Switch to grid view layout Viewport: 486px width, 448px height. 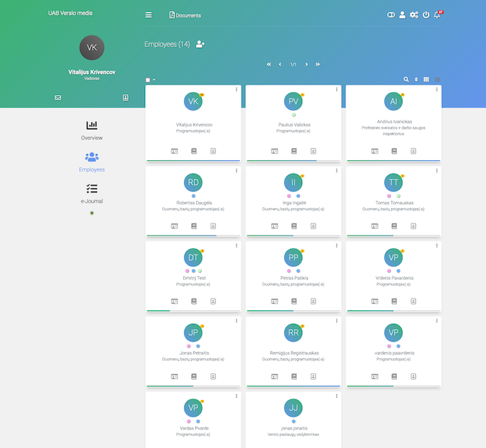(x=426, y=79)
